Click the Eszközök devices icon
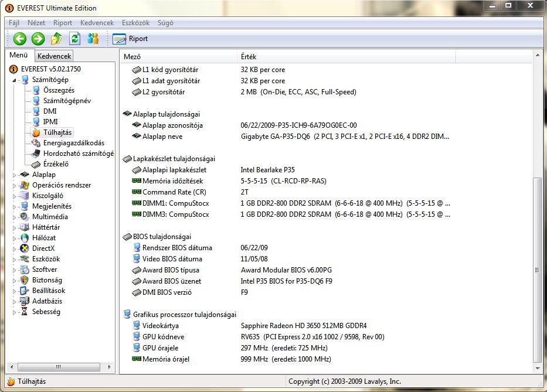 pos(25,259)
